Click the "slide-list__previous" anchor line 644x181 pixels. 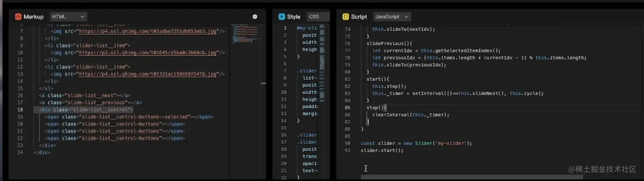click(90, 103)
